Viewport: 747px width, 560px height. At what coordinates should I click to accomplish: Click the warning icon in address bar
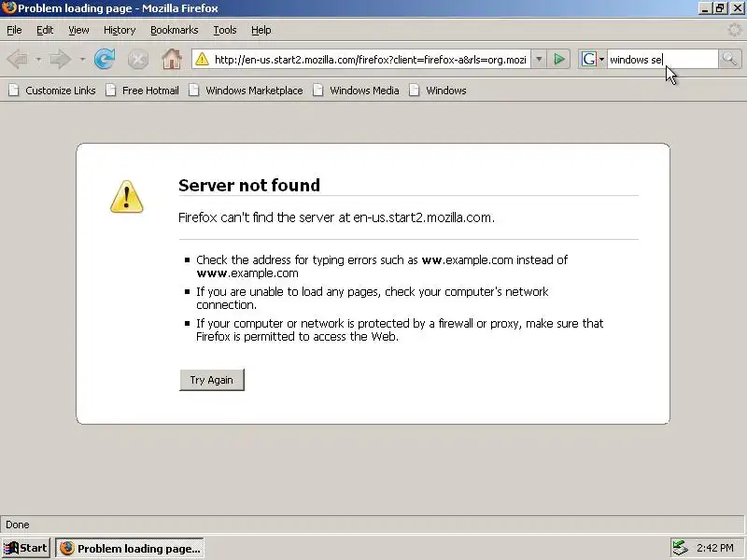coord(202,59)
